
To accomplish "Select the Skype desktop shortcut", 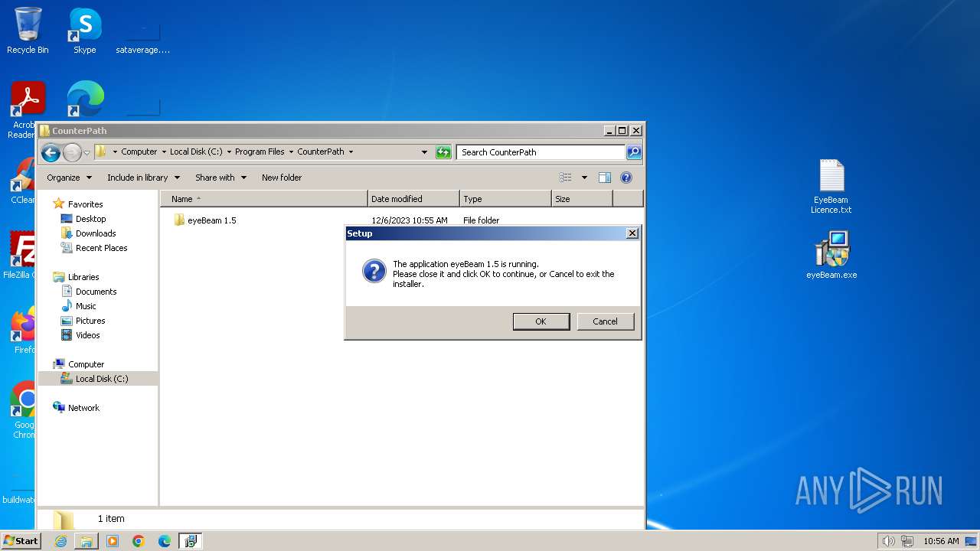I will tap(84, 31).
